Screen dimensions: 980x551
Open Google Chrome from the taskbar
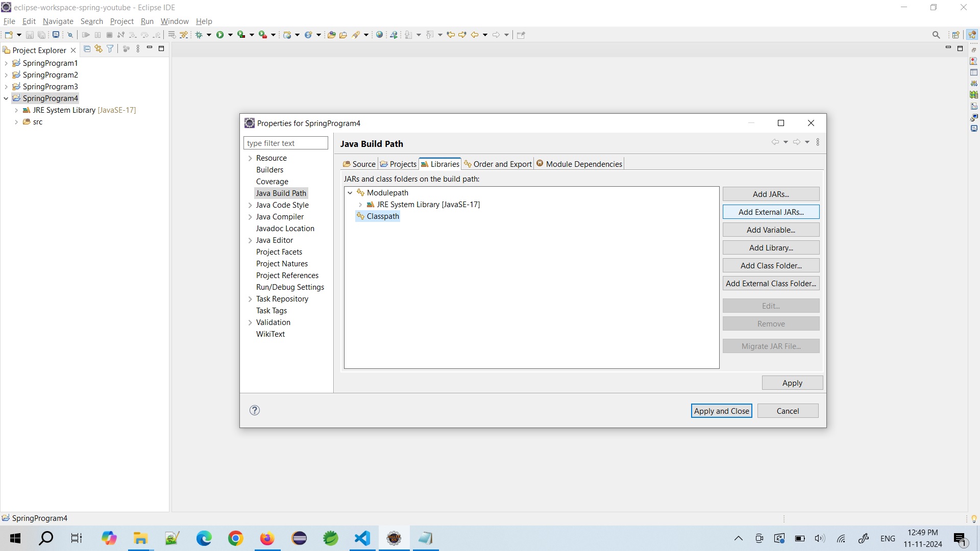point(236,538)
